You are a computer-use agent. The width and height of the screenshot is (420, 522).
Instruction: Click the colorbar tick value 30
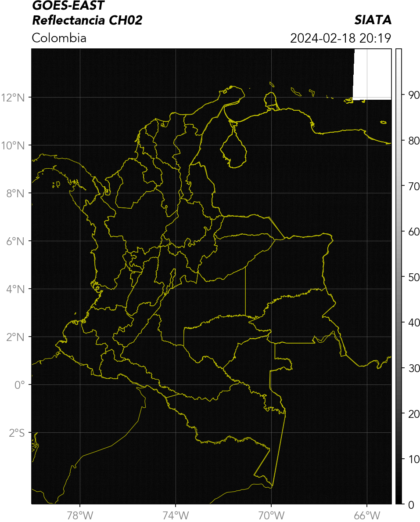coord(414,369)
